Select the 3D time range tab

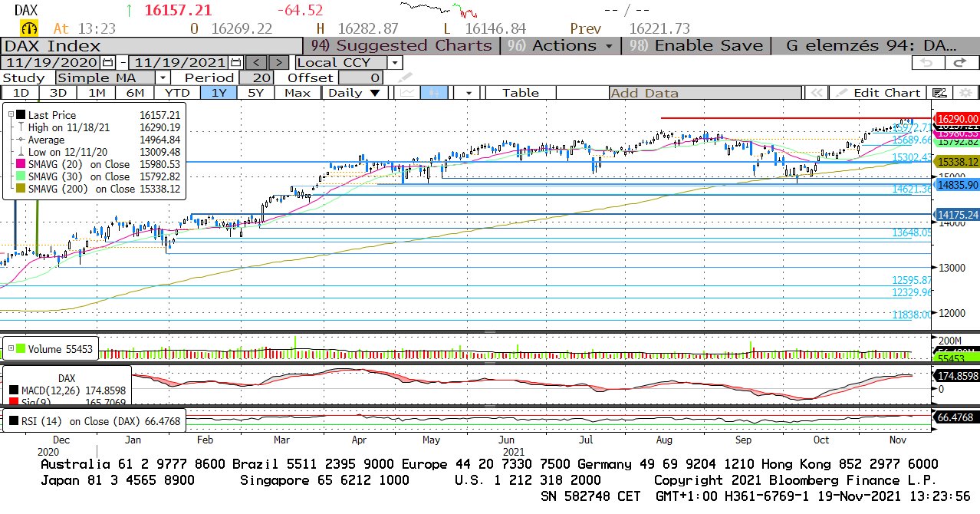coord(58,92)
